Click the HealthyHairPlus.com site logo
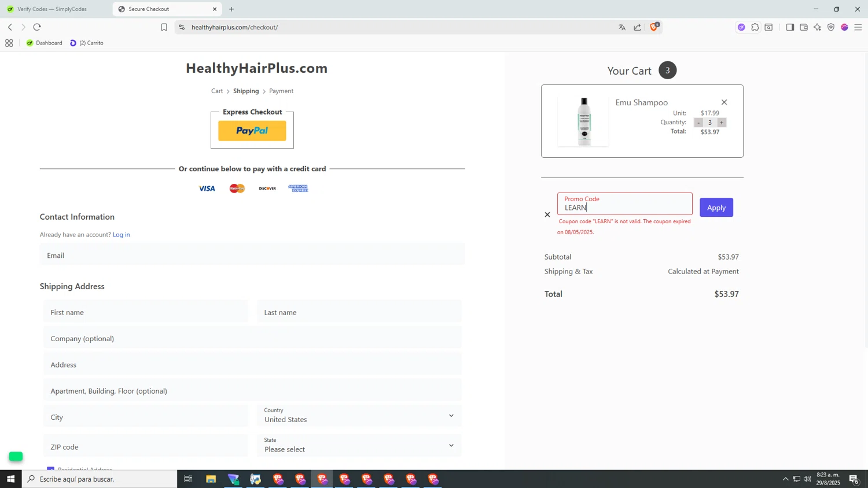 (256, 68)
